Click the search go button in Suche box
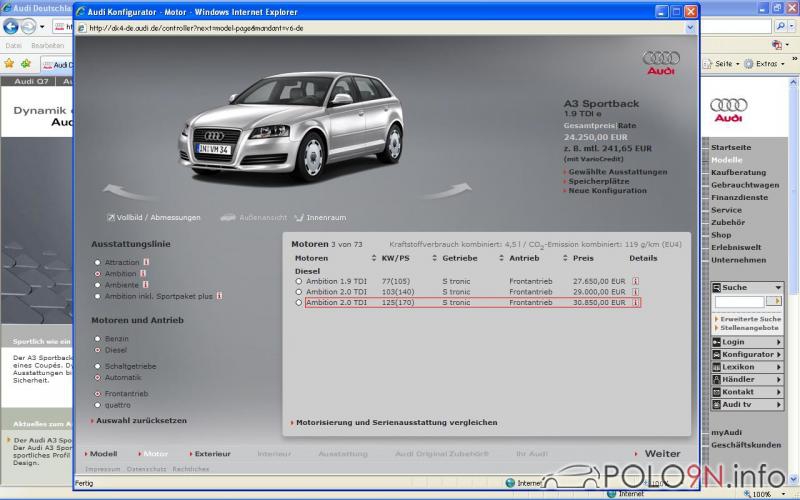 (x=774, y=302)
